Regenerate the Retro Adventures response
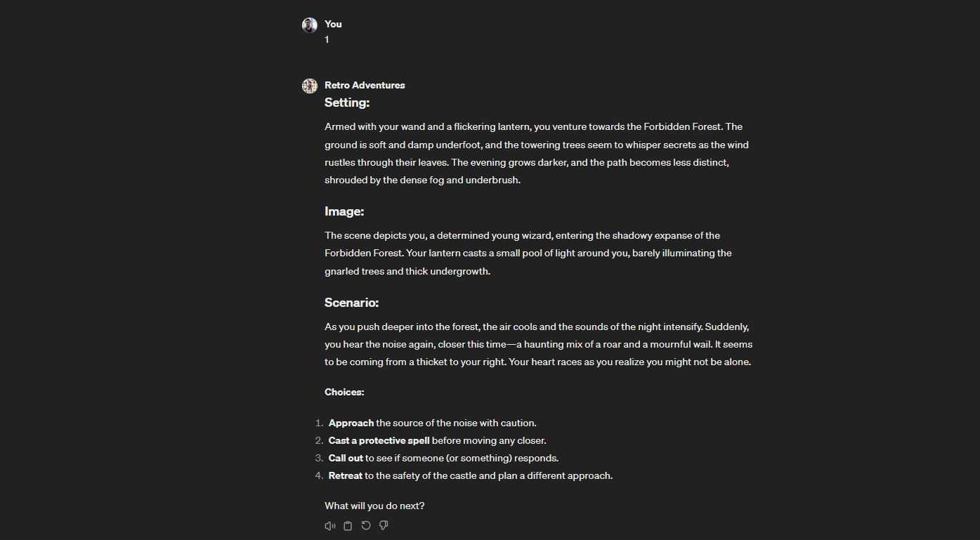980x540 pixels. point(366,526)
